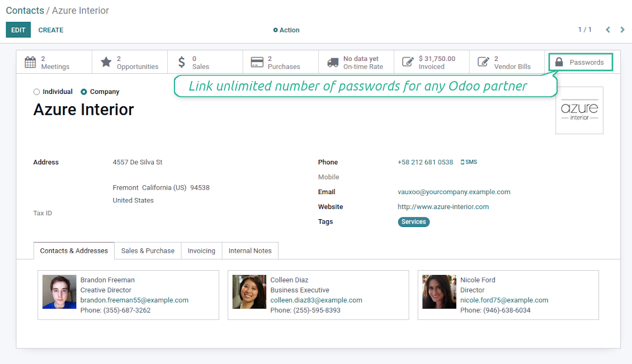Click the Azure Interior company logo
The width and height of the screenshot is (632, 364).
[579, 111]
